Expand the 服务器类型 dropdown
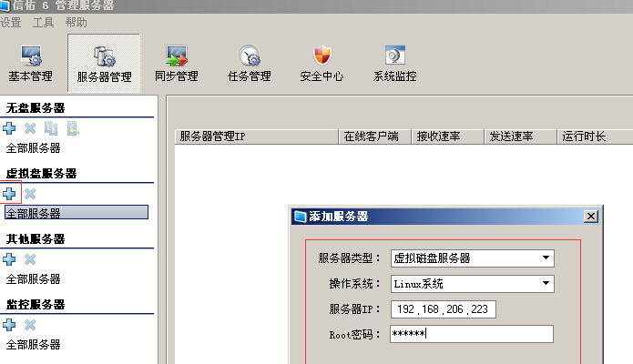The width and height of the screenshot is (633, 364). point(546,258)
